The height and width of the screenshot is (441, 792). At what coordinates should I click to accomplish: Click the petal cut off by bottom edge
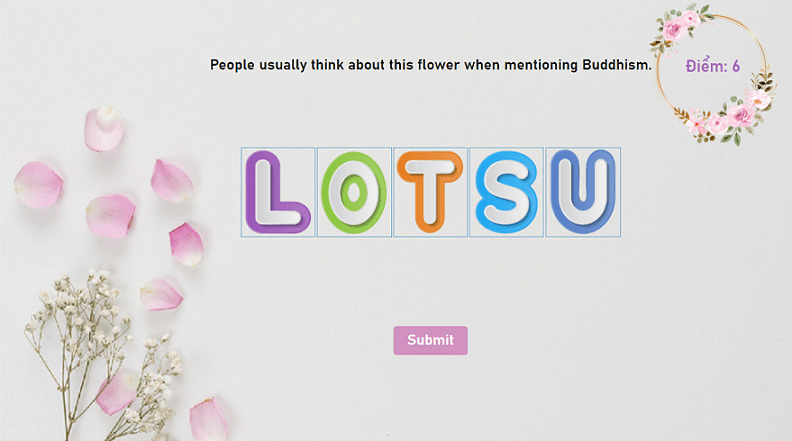pos(209,419)
